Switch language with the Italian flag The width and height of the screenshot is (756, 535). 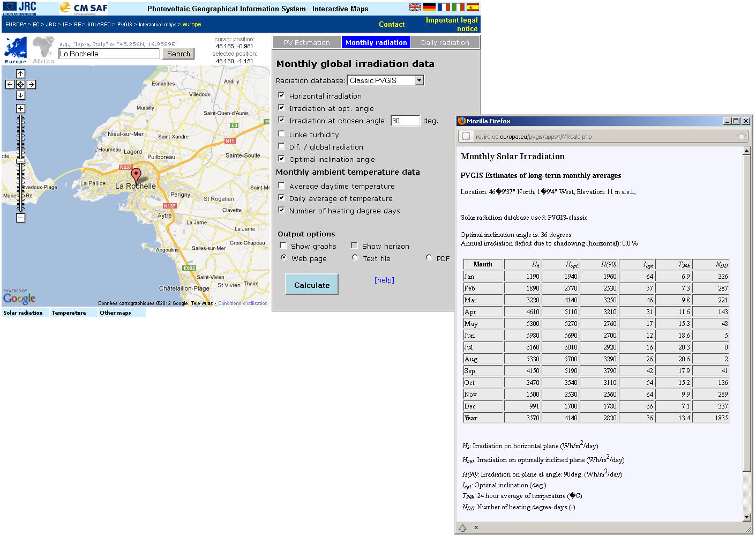pos(458,7)
